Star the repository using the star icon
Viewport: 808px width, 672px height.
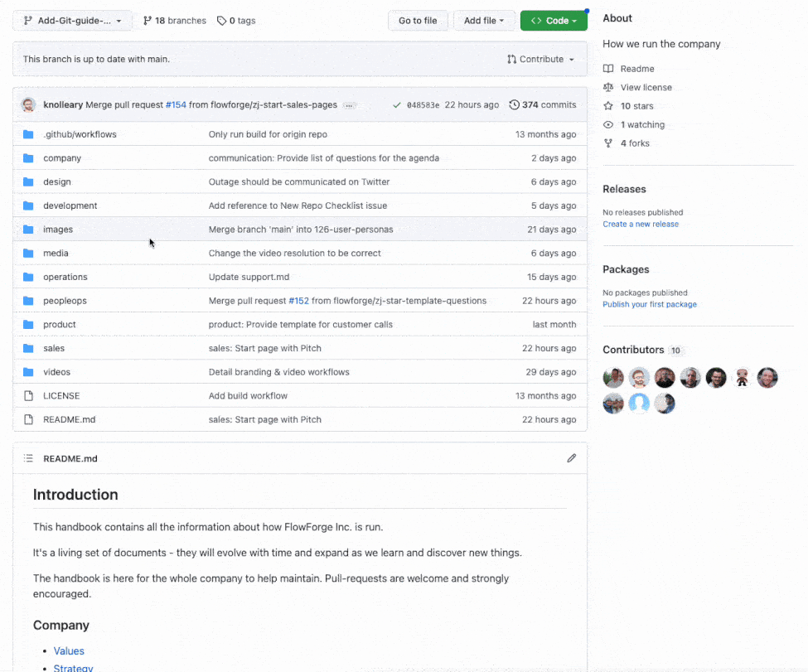607,105
